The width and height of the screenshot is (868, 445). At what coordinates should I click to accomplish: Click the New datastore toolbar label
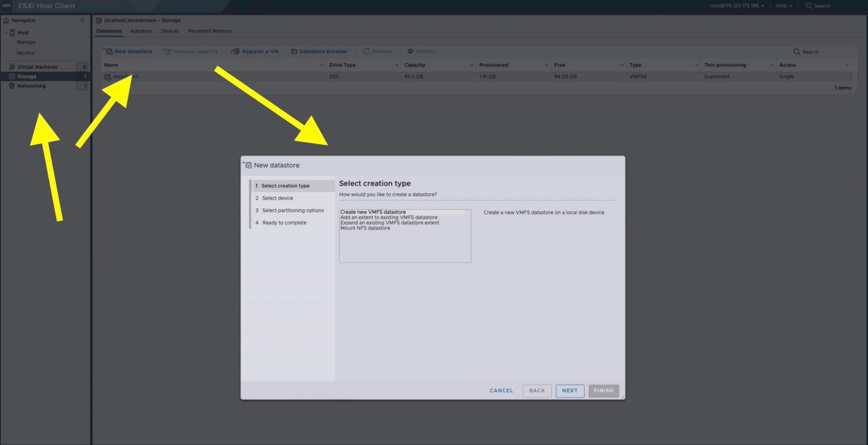[x=133, y=52]
